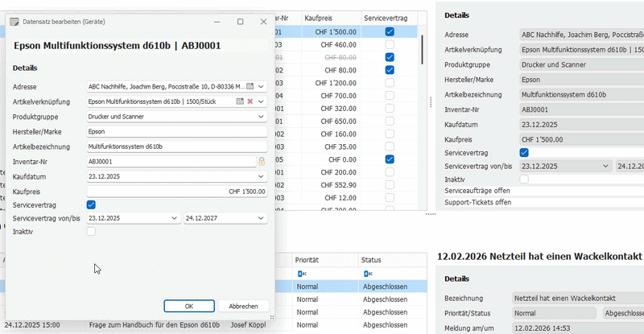Click the Meldung am/um value 12.02.2026 14:53
The height and width of the screenshot is (334, 644).
578,328
